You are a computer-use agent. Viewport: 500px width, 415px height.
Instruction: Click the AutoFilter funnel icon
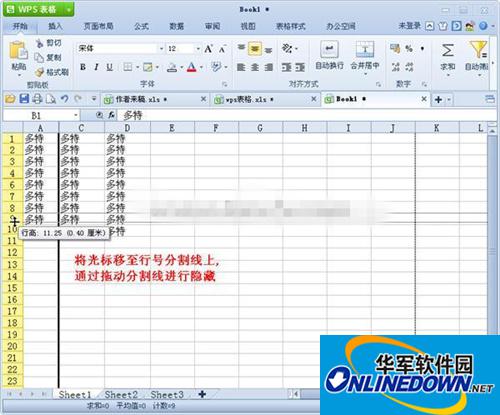(479, 50)
